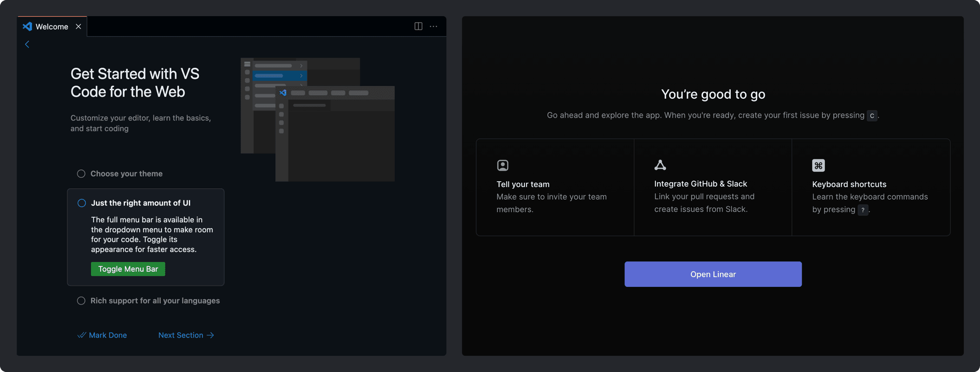Open the more actions ellipsis menu
Viewport: 980px width, 372px height.
[x=433, y=26]
